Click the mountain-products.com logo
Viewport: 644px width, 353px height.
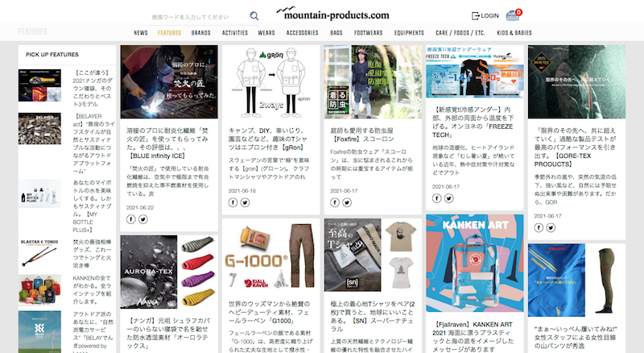pos(332,15)
